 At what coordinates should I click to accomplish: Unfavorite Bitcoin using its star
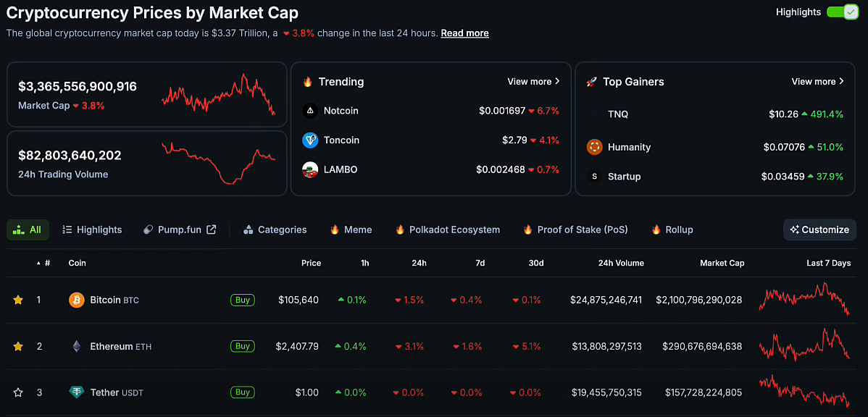point(18,300)
